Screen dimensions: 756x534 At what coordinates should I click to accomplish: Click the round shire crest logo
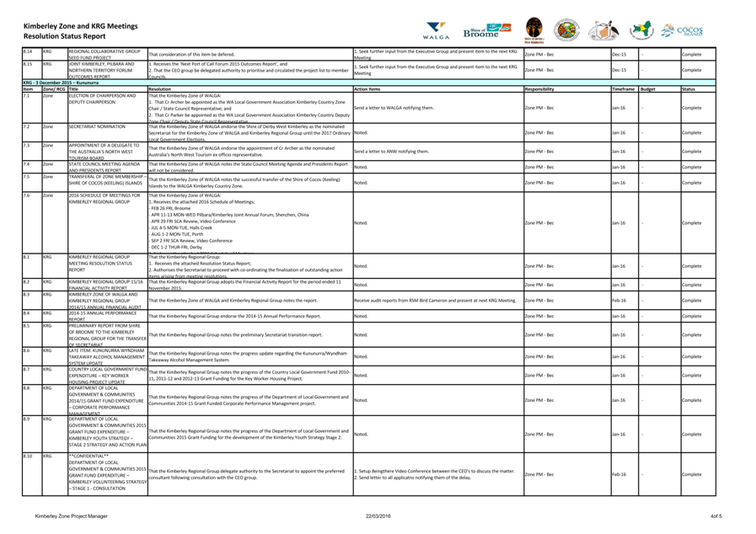pos(566,30)
